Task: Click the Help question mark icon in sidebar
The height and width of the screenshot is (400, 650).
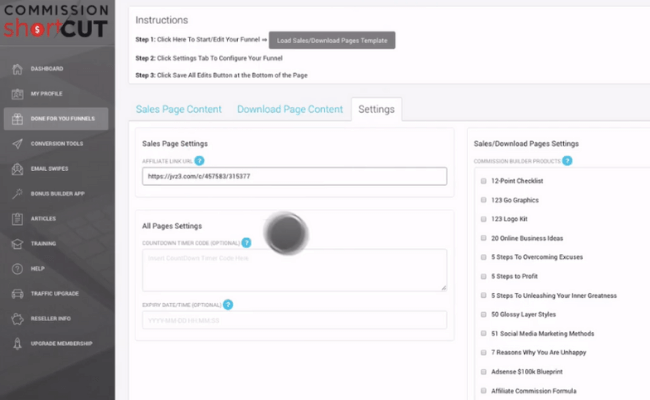Action: pyautogui.click(x=17, y=269)
